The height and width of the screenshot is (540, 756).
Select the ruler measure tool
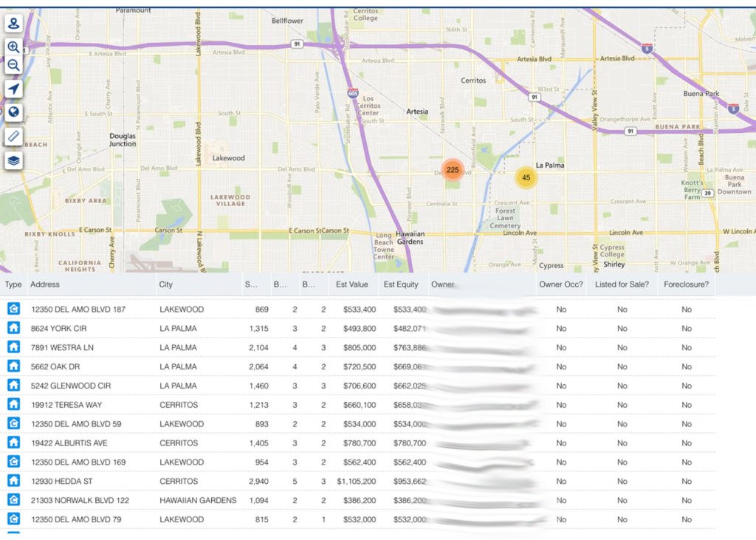coord(13,136)
